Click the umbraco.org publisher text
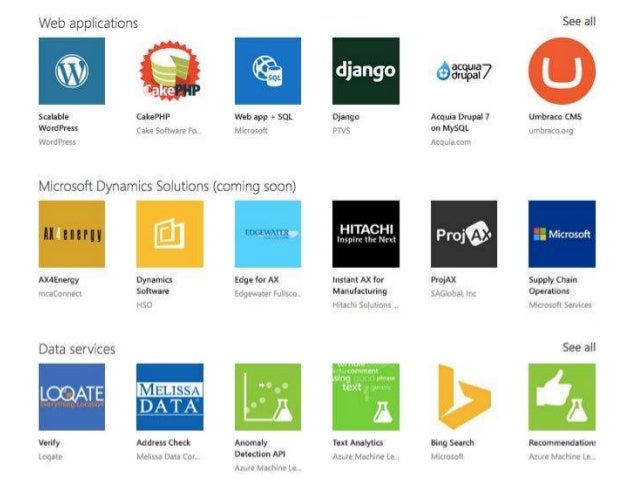The width and height of the screenshot is (638, 479). coord(551,131)
